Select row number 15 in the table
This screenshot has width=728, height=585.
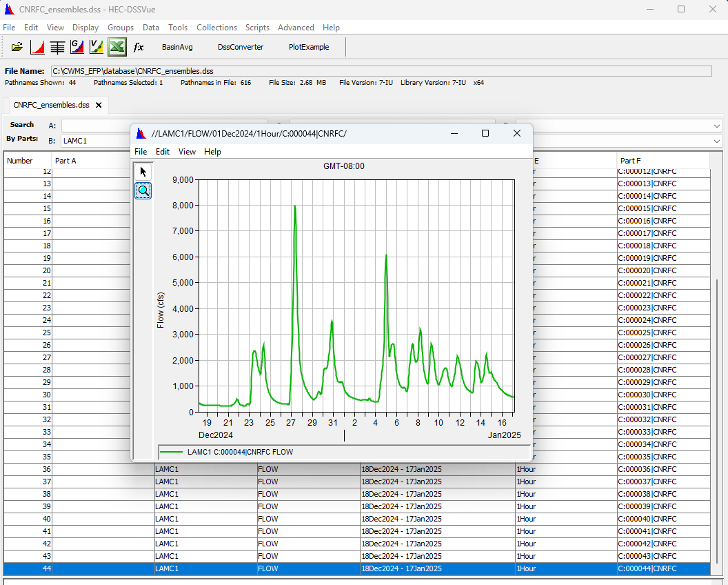click(x=28, y=208)
